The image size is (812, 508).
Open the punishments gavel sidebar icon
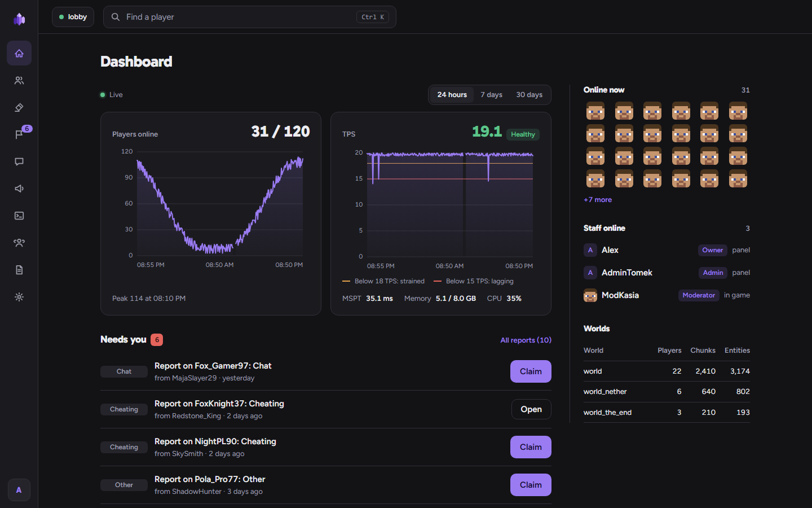[x=19, y=107]
